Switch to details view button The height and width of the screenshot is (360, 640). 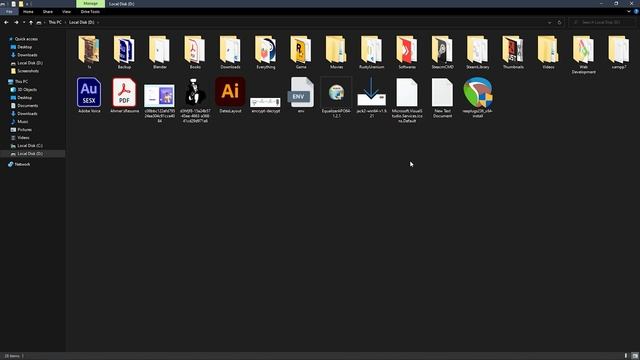626,356
